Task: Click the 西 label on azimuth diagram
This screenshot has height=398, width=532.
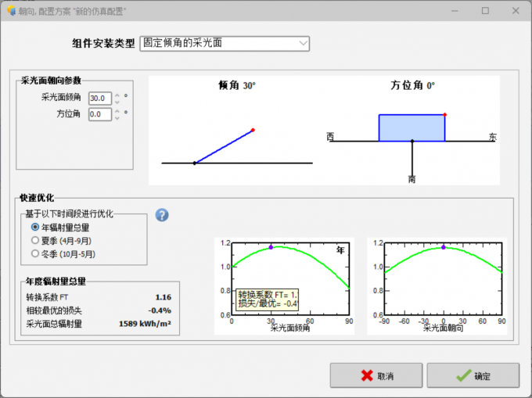Action: [x=330, y=136]
